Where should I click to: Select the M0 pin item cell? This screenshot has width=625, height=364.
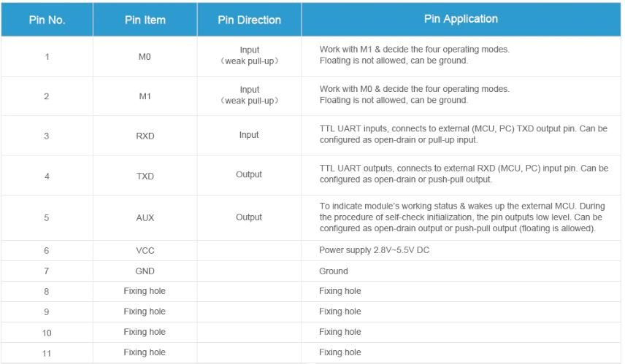(x=145, y=57)
